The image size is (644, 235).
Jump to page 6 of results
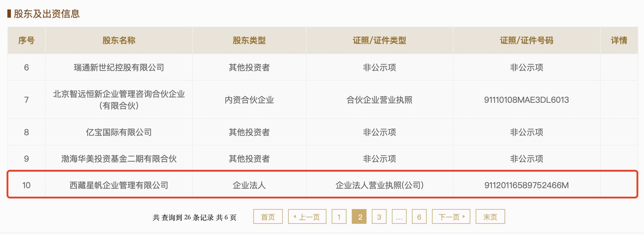coord(419,217)
